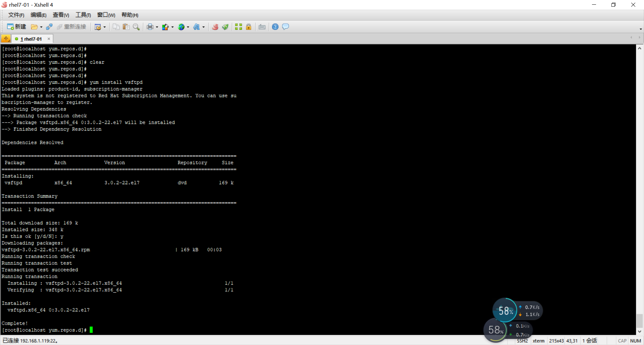Screen dimensions: 644x345
Task: Click the Font icon with letter A
Action: (197, 27)
